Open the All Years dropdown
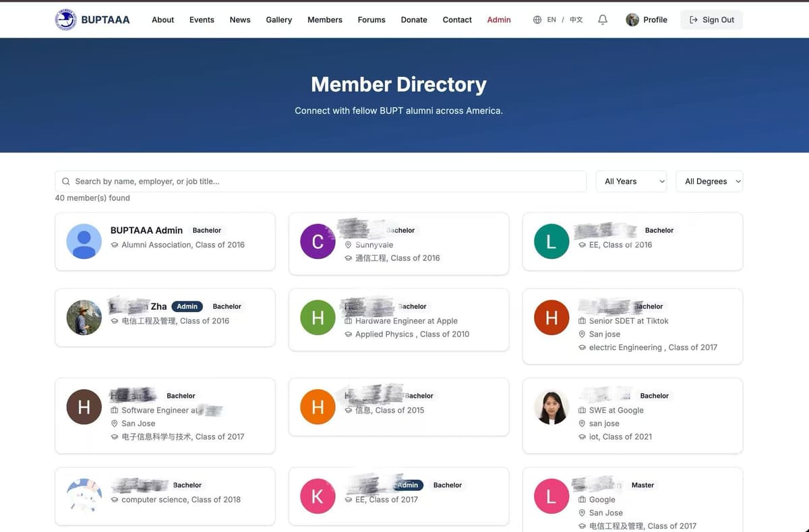 (631, 181)
